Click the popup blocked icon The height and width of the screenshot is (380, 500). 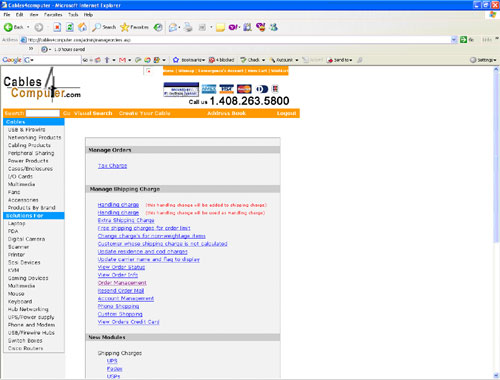[x=211, y=60]
